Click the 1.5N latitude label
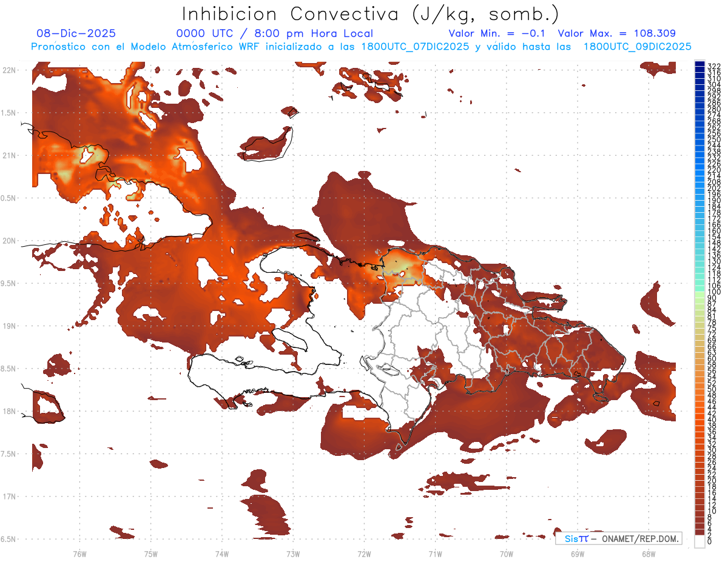Image resolution: width=728 pixels, height=562 pixels. click(x=8, y=113)
